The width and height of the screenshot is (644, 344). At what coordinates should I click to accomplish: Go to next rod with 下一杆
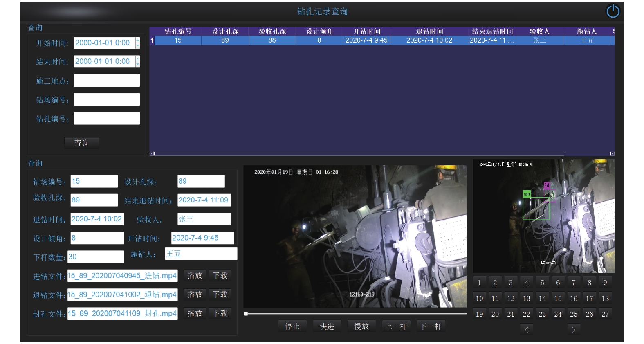(431, 326)
